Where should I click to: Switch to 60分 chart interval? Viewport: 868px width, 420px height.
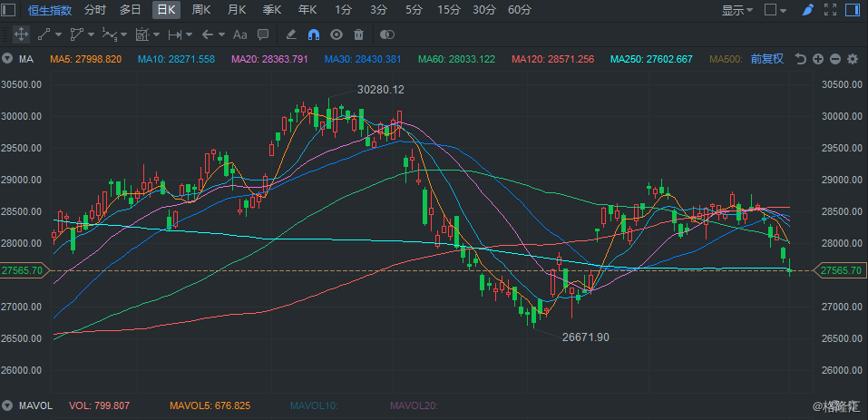(x=520, y=9)
